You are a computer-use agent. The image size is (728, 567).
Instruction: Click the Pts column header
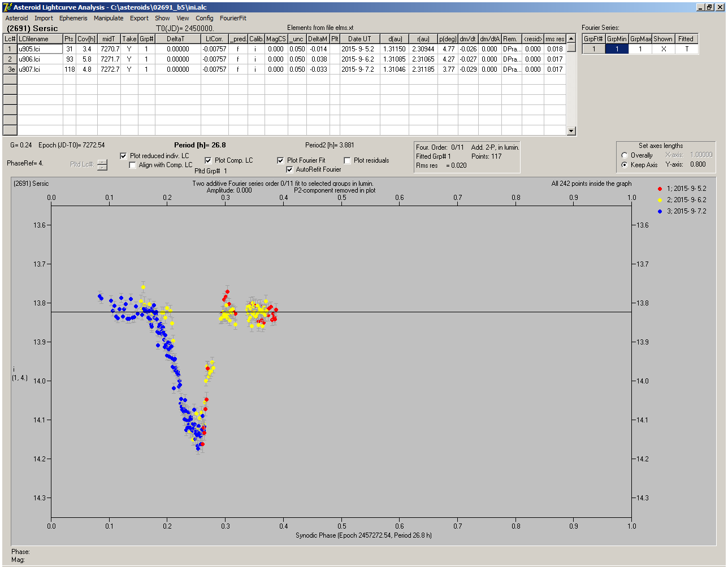click(70, 39)
